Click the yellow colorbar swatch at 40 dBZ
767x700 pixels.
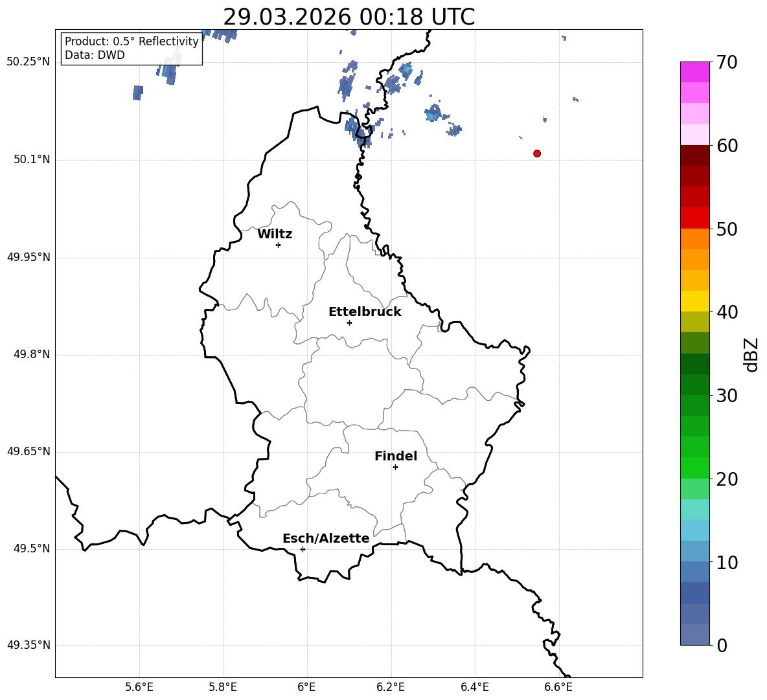(694, 301)
